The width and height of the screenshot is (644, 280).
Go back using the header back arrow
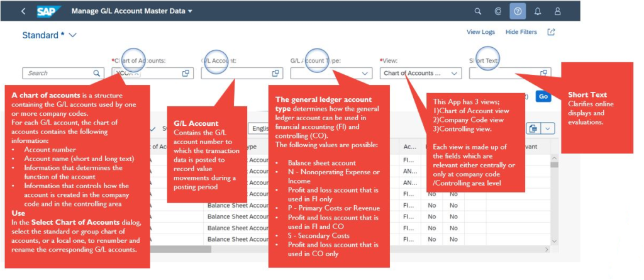pos(23,11)
